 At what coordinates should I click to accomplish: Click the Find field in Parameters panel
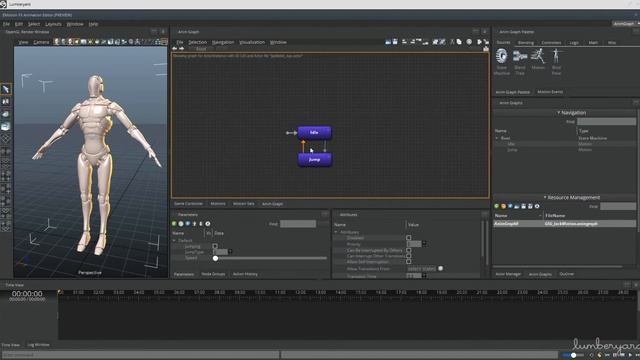pos(298,224)
